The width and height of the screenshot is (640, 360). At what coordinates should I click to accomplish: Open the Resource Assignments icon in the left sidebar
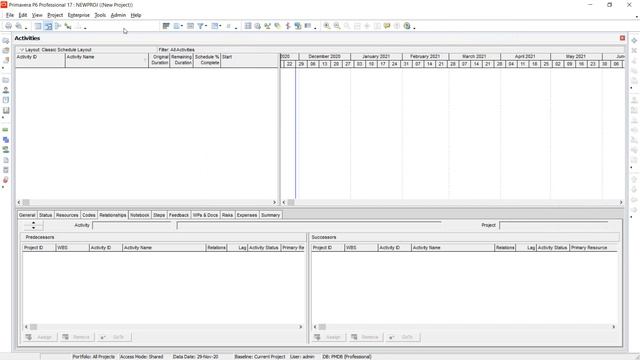point(6,150)
